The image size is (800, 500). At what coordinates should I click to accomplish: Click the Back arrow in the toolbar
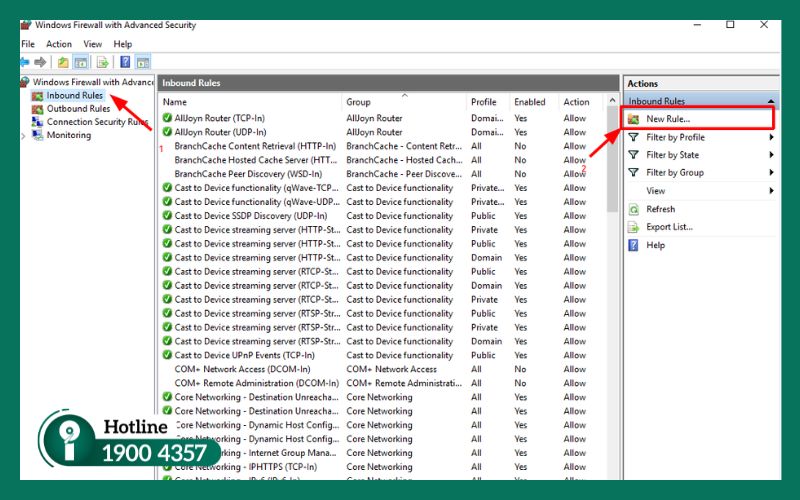[x=24, y=62]
